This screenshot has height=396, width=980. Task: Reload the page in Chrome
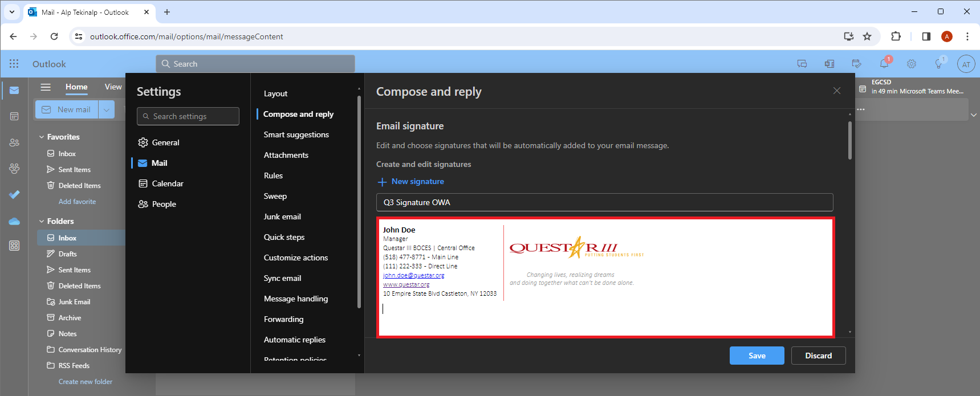tap(54, 36)
